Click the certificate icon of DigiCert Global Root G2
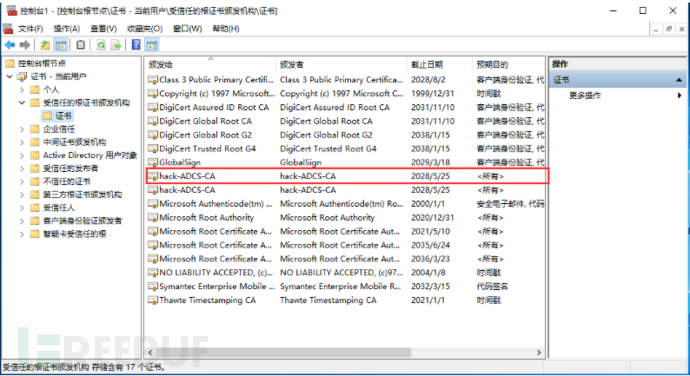The height and width of the screenshot is (376, 690). 153,135
